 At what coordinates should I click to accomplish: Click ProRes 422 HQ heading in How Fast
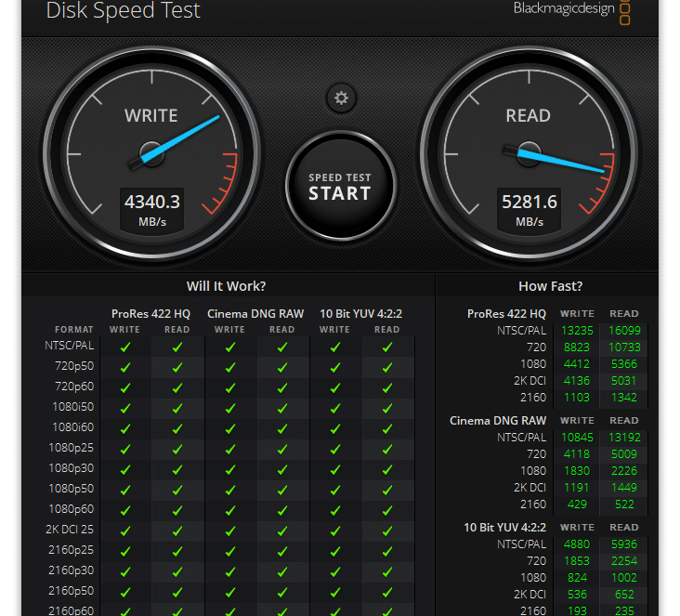[506, 314]
